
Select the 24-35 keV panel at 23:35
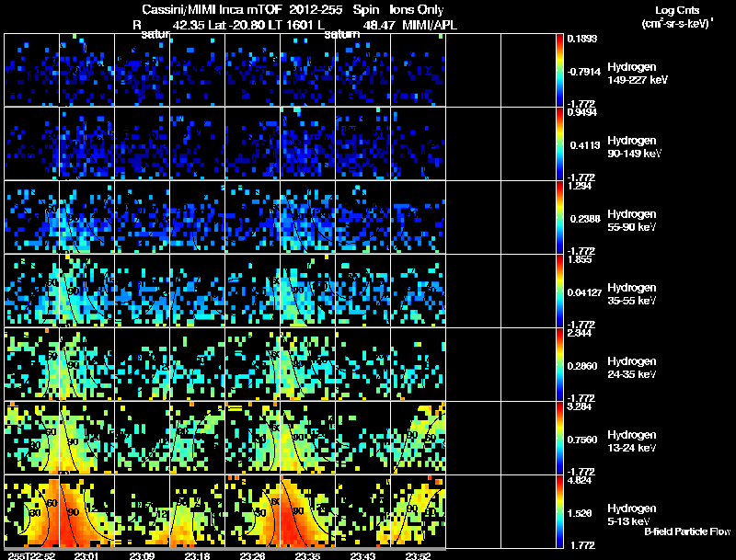pos(307,364)
